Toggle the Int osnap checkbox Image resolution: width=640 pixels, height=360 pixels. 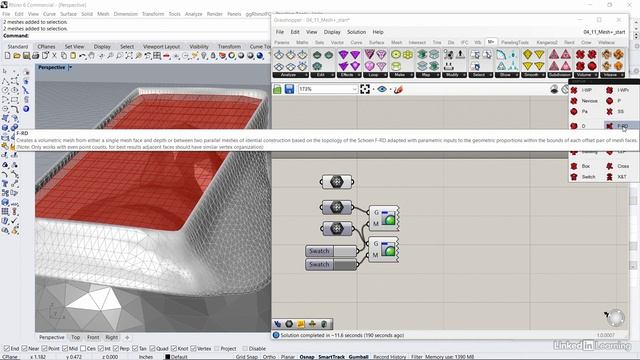point(101,349)
